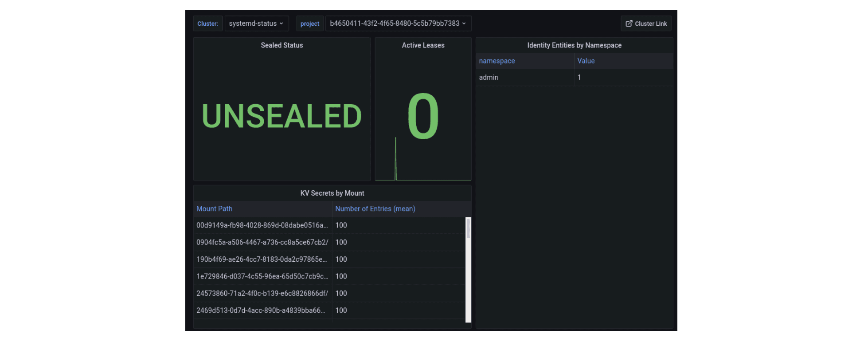Open the systemd-status cluster dropdown
Image resolution: width=868 pixels, height=338 pixels.
click(256, 24)
